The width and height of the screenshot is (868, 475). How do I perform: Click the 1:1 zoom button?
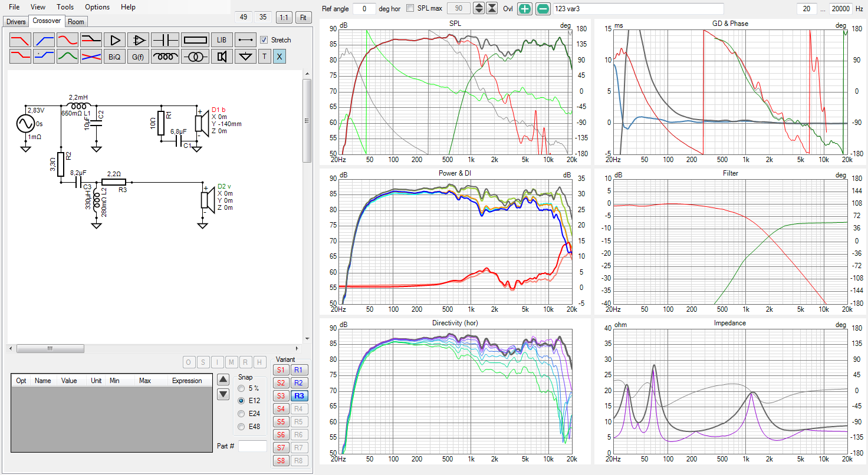click(x=284, y=17)
